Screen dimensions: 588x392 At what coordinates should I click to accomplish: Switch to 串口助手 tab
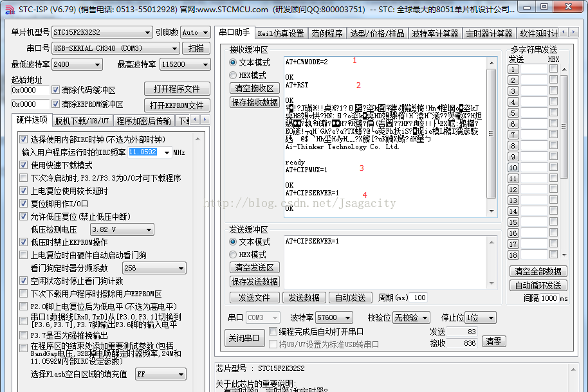tap(234, 33)
